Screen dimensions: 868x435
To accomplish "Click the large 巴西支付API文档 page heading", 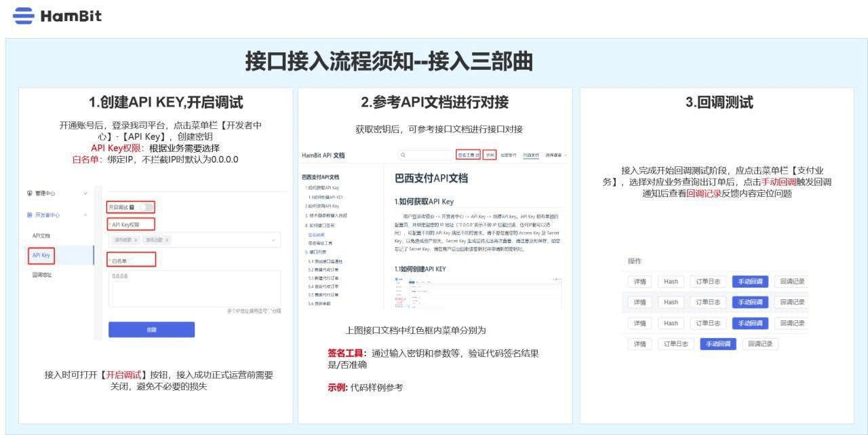I will [x=431, y=178].
